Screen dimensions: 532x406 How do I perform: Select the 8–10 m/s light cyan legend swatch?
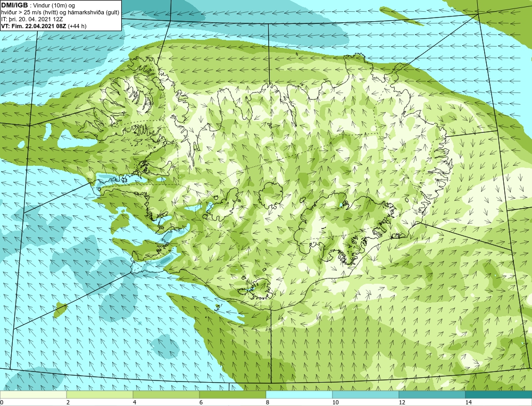coord(299,395)
